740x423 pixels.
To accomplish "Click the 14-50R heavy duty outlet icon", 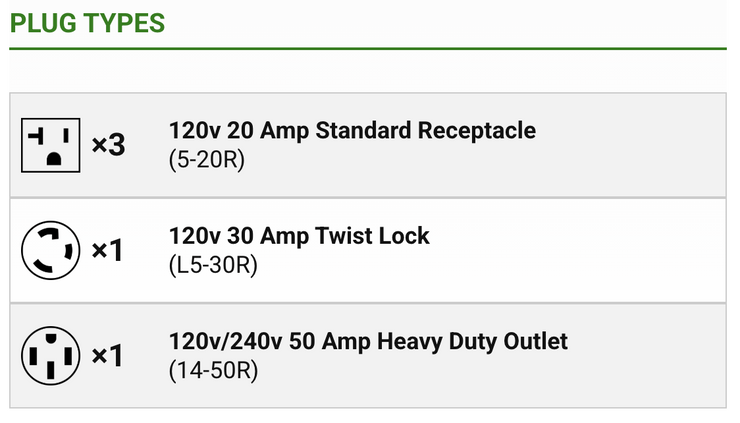I will tap(50, 355).
